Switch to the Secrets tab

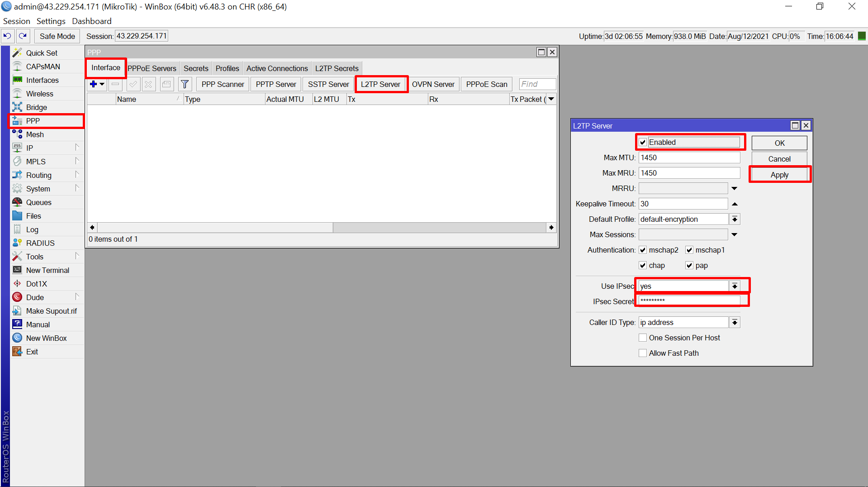[196, 68]
